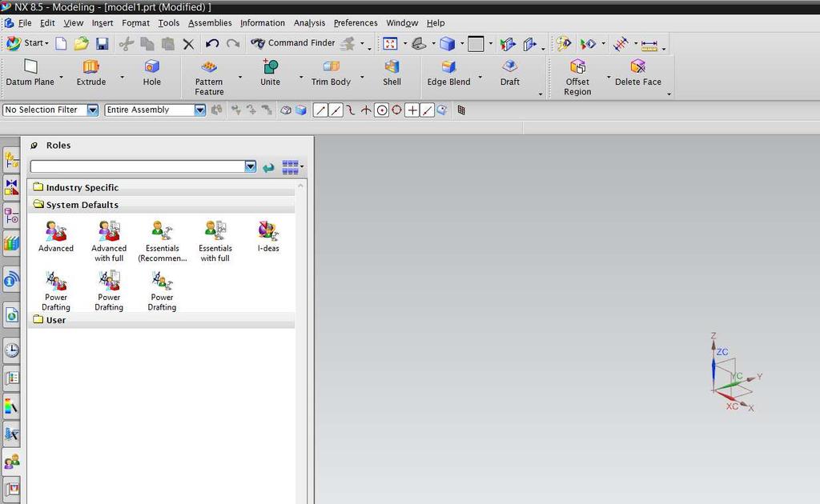Open the Help menu
The height and width of the screenshot is (504, 820).
click(x=436, y=23)
